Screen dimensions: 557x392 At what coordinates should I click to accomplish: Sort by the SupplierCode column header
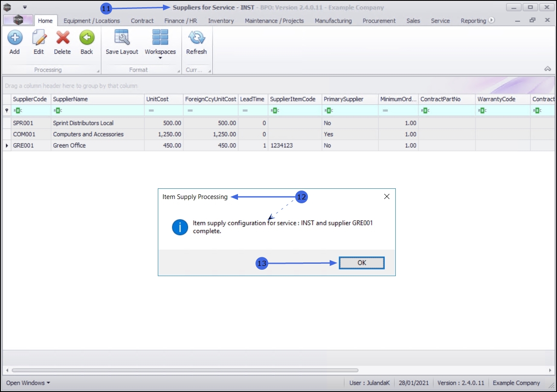30,99
